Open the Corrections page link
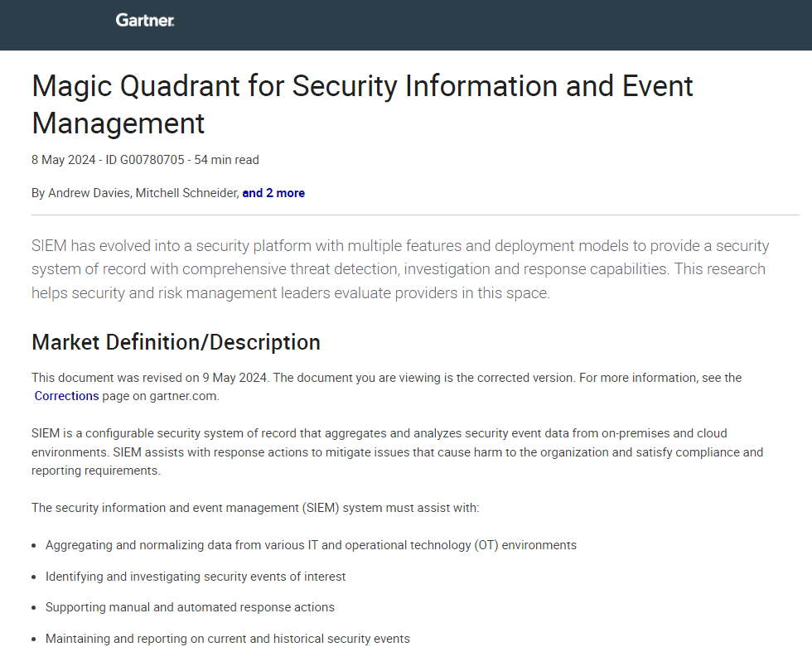 66,396
